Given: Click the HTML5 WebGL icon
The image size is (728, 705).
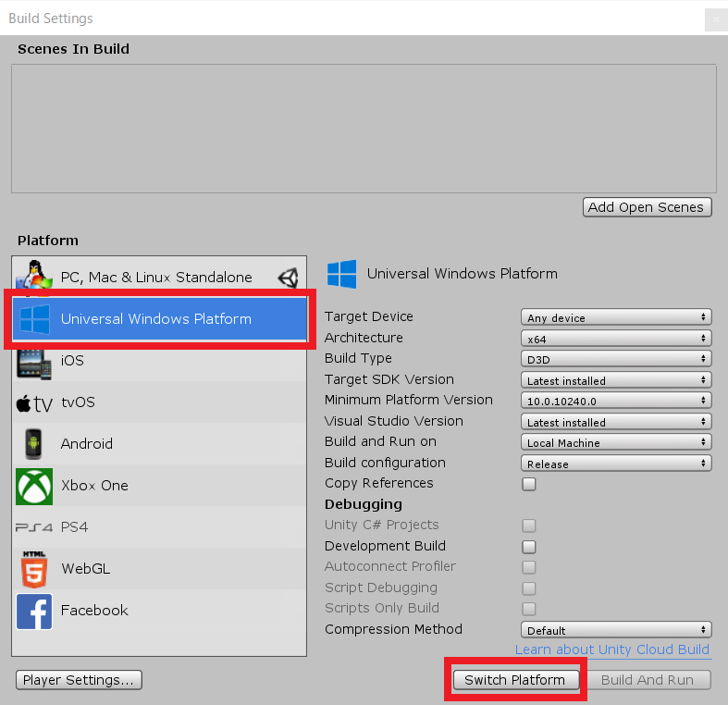Looking at the screenshot, I should tap(34, 569).
